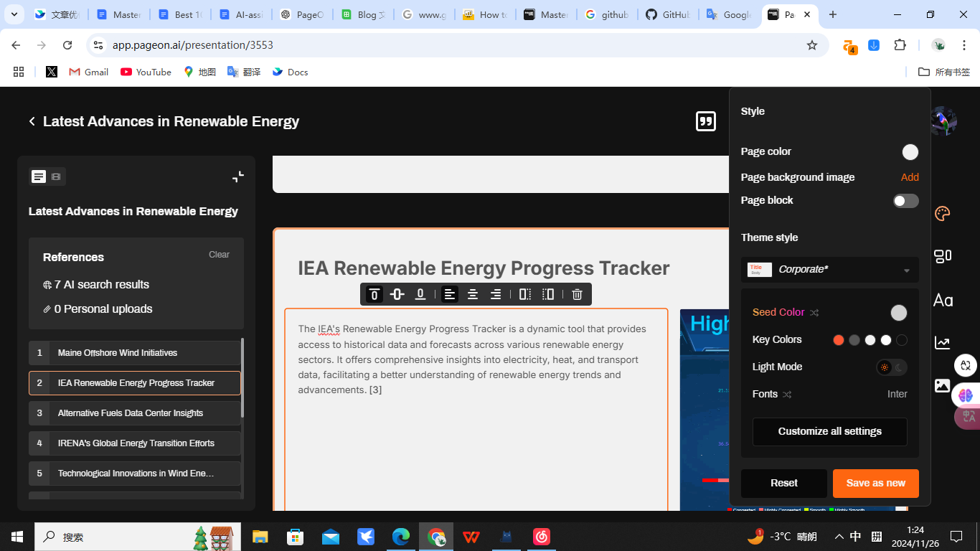Open the typography Aa sidebar icon

pyautogui.click(x=943, y=301)
